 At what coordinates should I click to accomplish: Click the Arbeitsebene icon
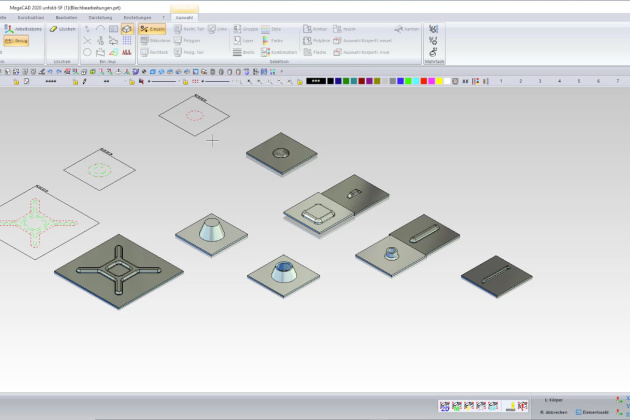coord(24,30)
